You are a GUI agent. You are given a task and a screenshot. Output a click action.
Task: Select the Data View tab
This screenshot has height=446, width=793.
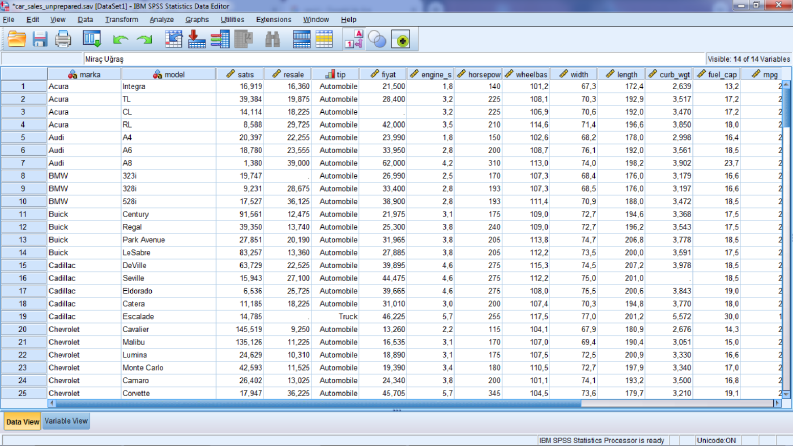click(x=22, y=422)
